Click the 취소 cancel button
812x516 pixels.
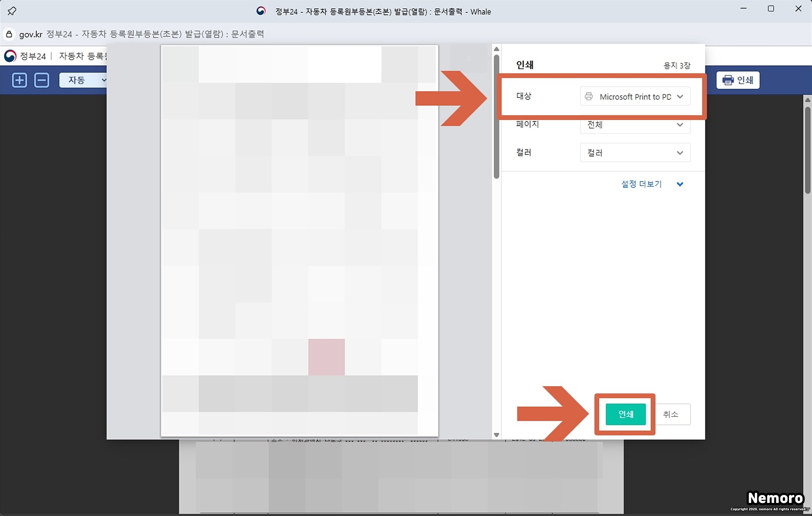pos(671,414)
